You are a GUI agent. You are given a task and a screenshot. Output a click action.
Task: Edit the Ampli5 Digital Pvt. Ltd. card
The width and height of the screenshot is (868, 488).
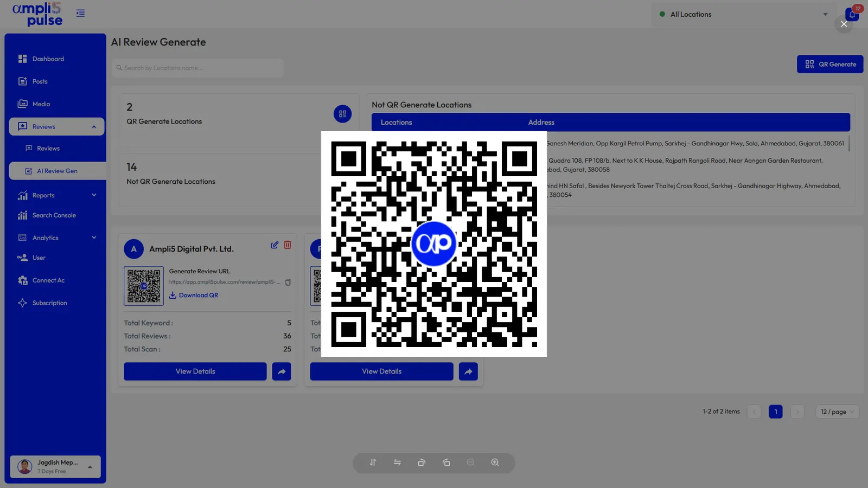coord(275,245)
